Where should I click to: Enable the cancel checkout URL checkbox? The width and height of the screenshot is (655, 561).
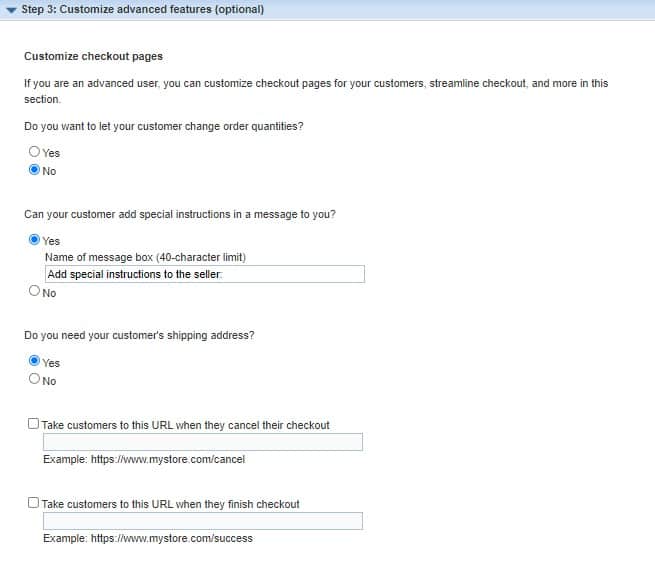point(33,424)
